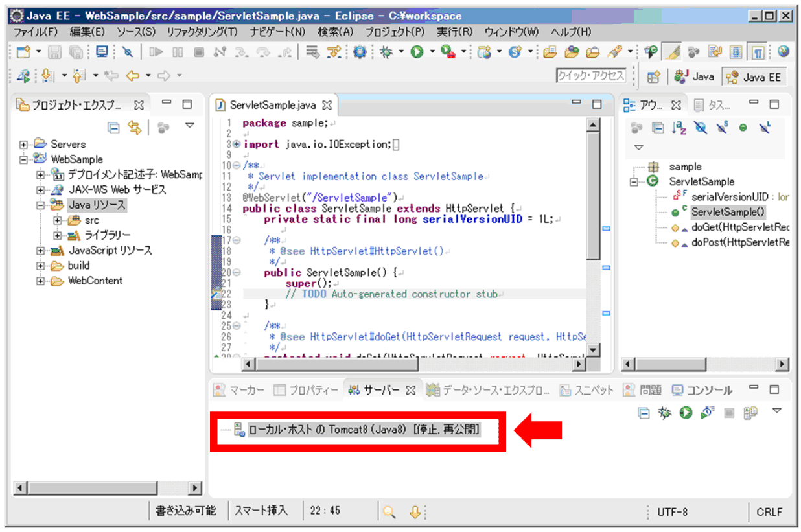
Task: Click the green Run button in main toolbar
Action: point(417,52)
